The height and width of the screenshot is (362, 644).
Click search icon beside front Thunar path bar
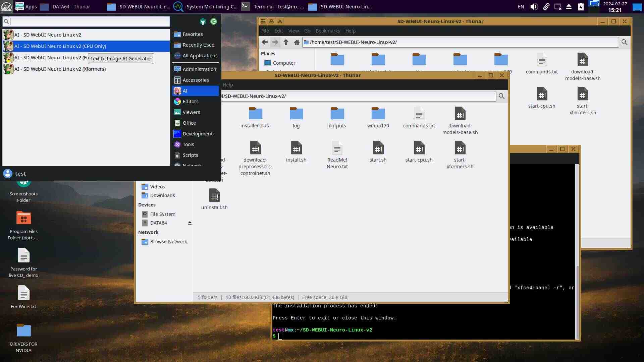click(501, 96)
